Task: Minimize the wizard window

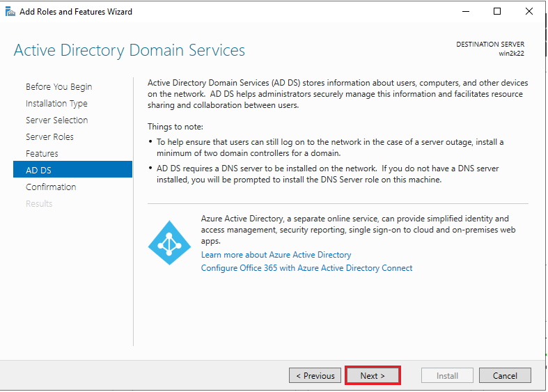Action: coord(466,12)
